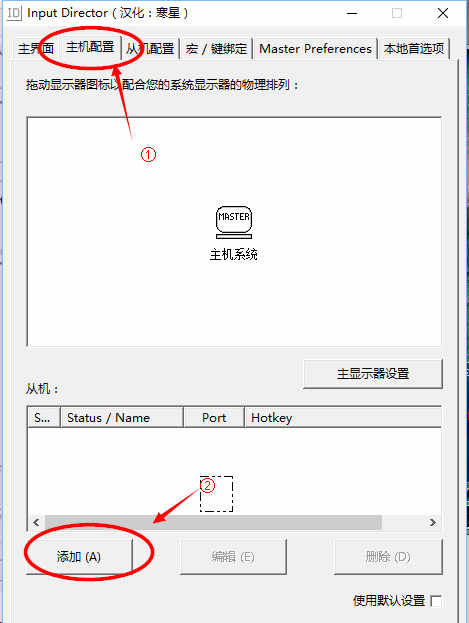Click the Input Director title bar icon
The width and height of the screenshot is (469, 623).
coord(14,13)
